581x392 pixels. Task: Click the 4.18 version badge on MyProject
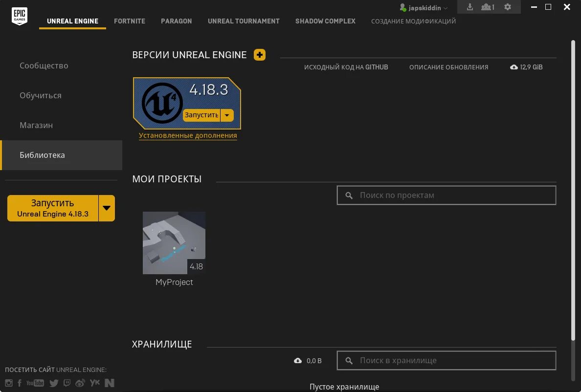point(197,266)
